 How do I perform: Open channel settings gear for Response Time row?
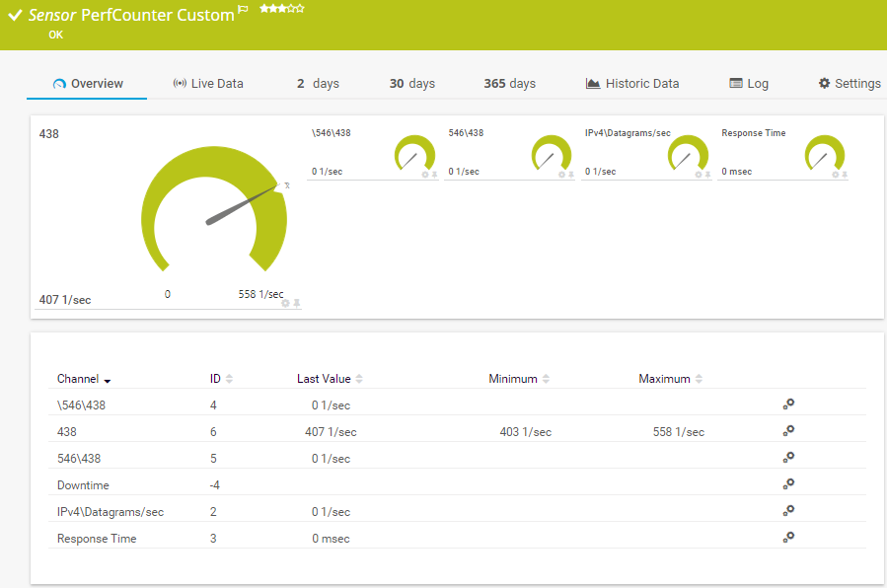click(788, 538)
